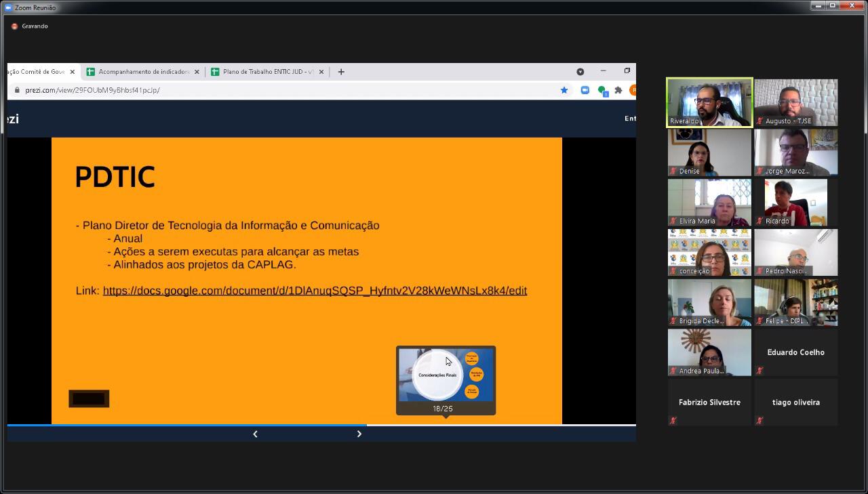Click the padlock site info icon
The image size is (868, 494).
click(17, 90)
